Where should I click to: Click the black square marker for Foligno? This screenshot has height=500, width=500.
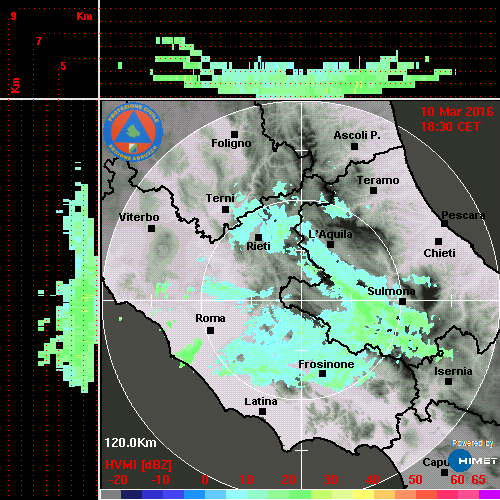234,134
